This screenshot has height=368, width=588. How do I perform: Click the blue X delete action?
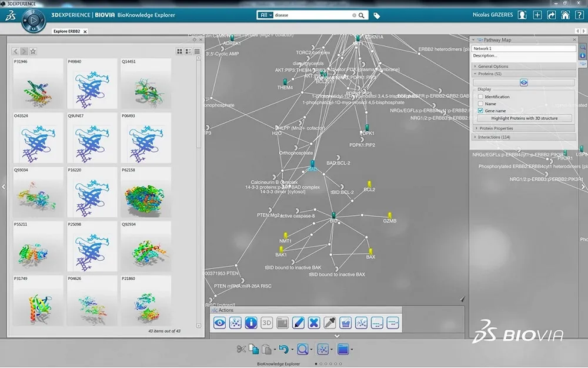point(314,323)
